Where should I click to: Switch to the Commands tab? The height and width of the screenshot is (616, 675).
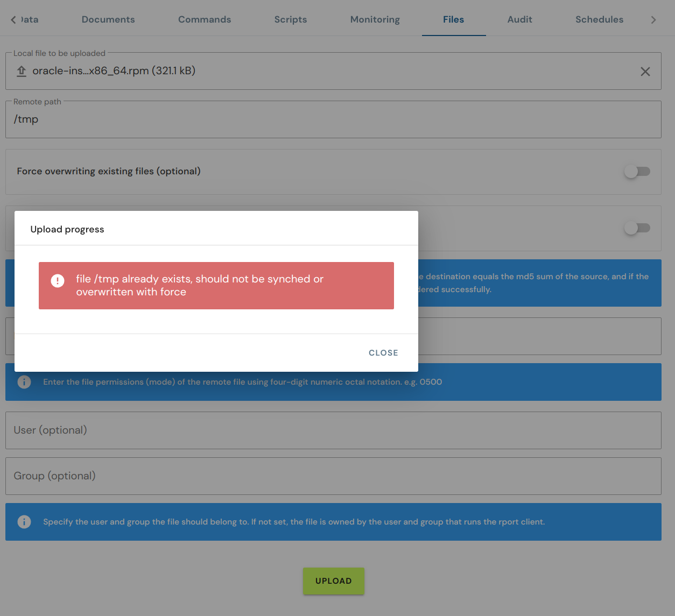click(x=205, y=19)
